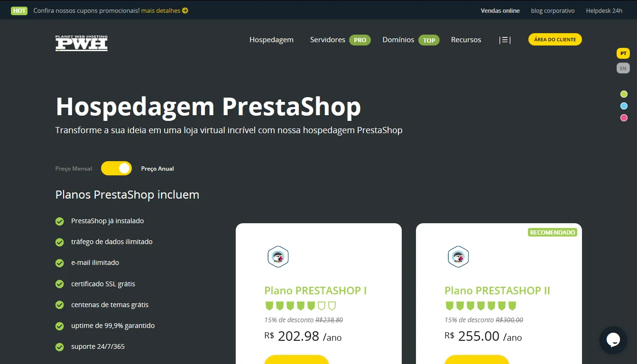Click checkmark icon beside e-mail ilimitado
637x364 pixels.
point(59,263)
